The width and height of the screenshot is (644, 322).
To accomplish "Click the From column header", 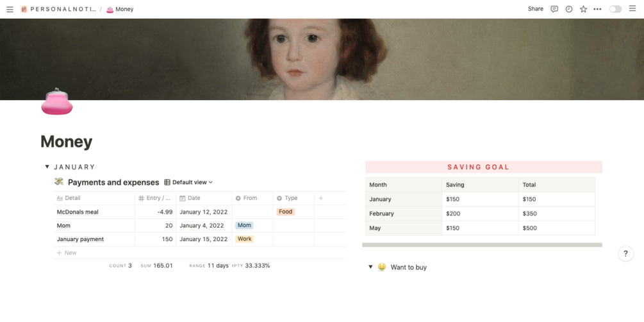I will coord(252,198).
